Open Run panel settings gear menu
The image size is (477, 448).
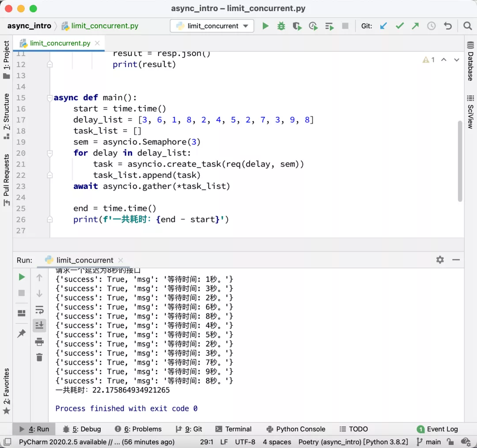point(440,260)
